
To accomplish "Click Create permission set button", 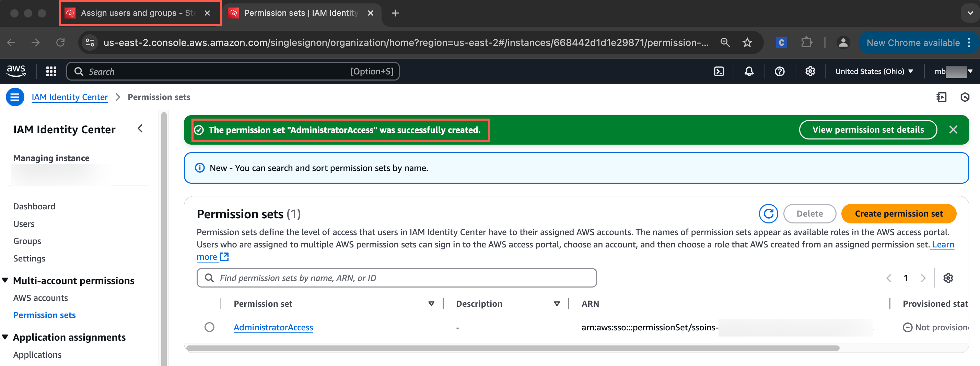I will pyautogui.click(x=899, y=213).
